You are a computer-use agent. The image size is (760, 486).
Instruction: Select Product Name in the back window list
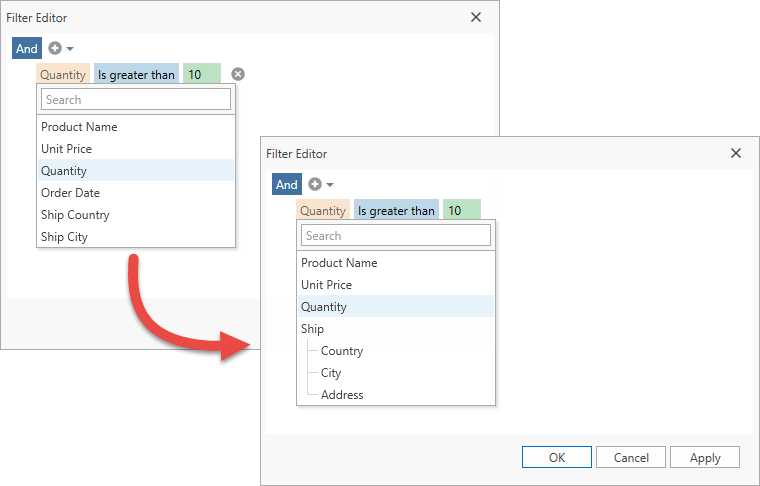pos(79,127)
